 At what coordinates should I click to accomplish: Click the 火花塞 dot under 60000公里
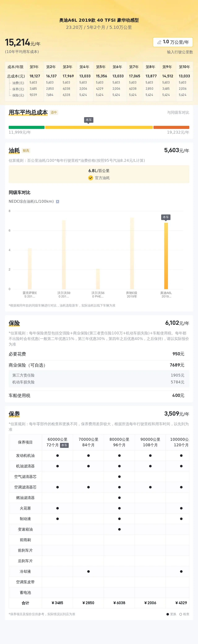click(57, 508)
